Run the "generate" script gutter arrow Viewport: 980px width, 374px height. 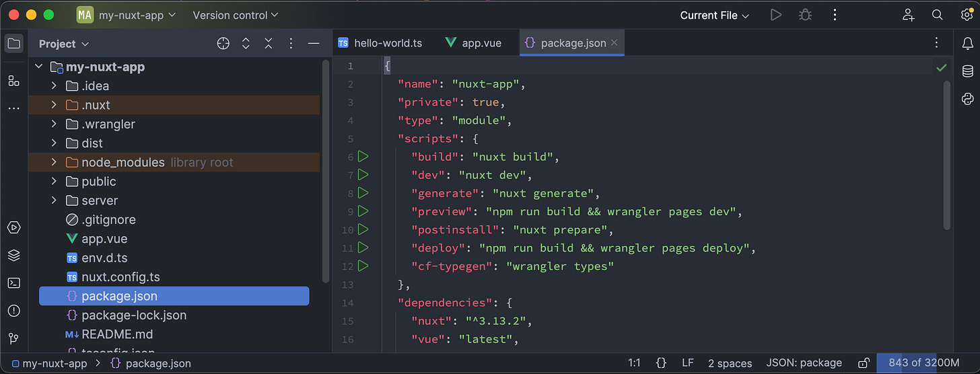(363, 193)
